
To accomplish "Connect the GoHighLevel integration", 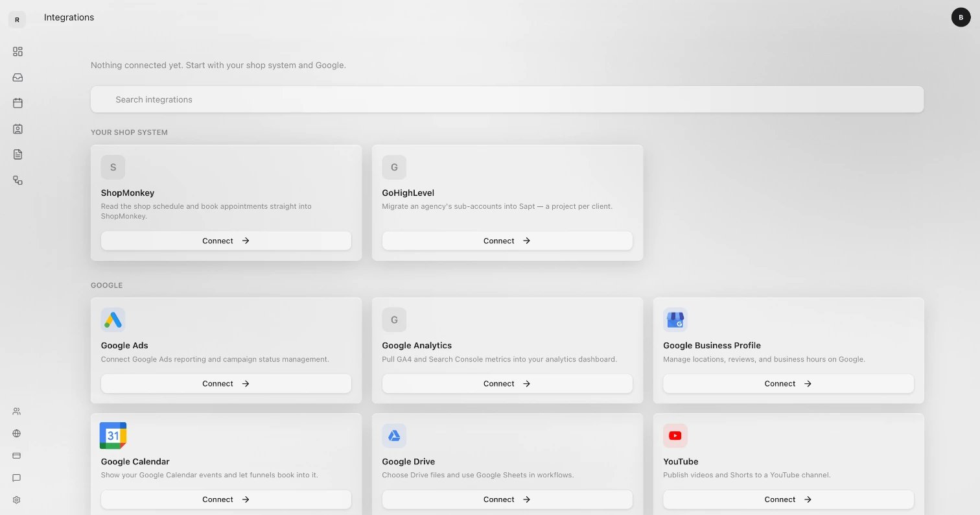I will (x=507, y=241).
